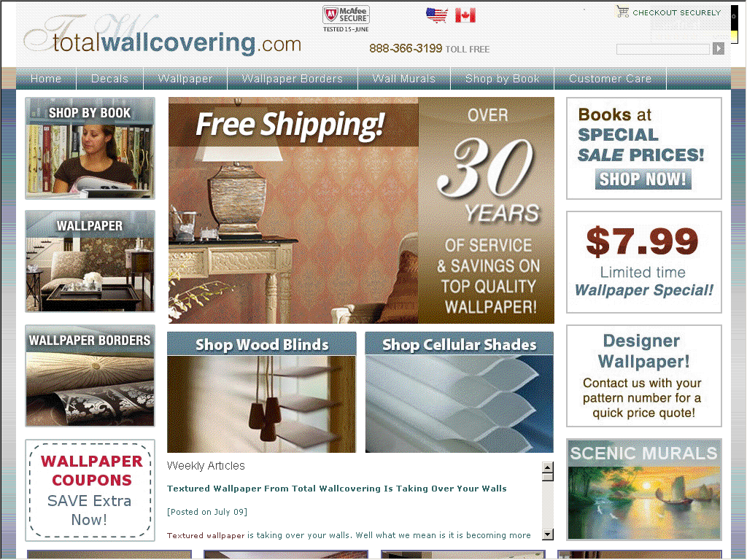Click the search go arrow button

[x=719, y=49]
